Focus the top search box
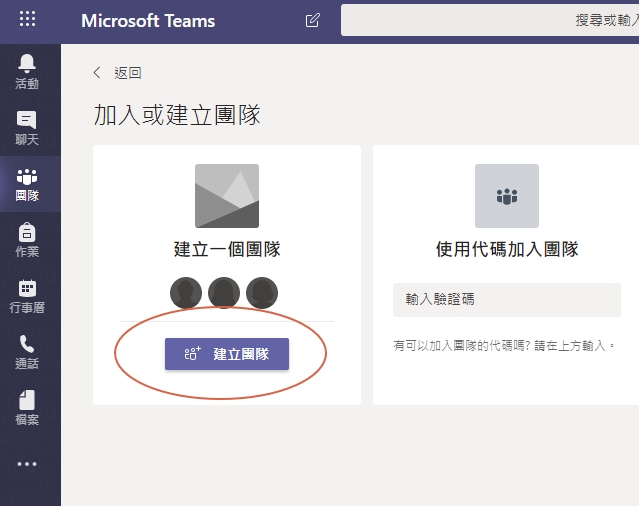This screenshot has height=506, width=639. tap(490, 20)
